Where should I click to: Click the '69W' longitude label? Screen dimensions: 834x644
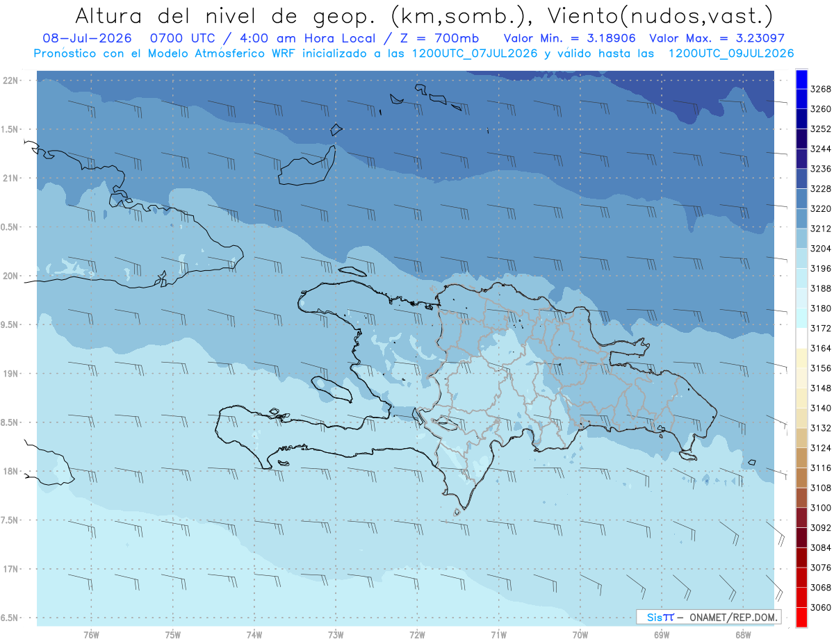pos(662,635)
